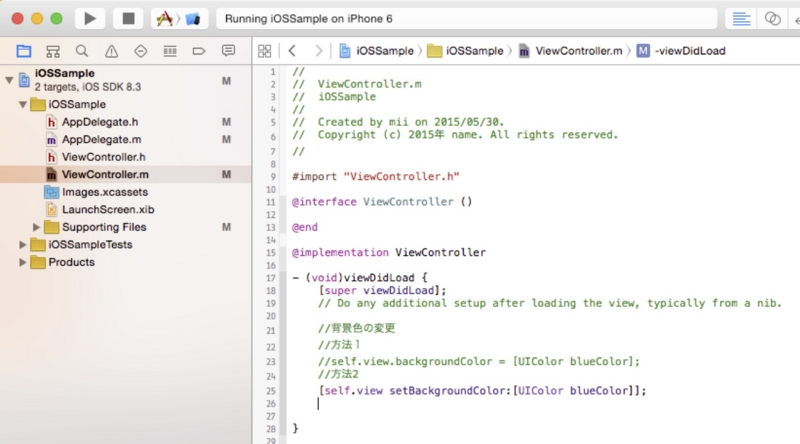Open the Find navigator magnifier
Screen dimensions: 800x444
pyautogui.click(x=82, y=51)
